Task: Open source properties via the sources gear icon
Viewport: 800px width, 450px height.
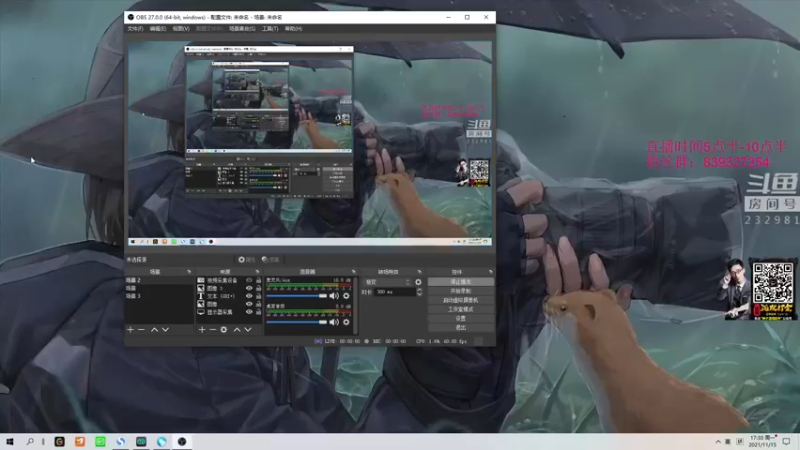Action: [x=223, y=330]
